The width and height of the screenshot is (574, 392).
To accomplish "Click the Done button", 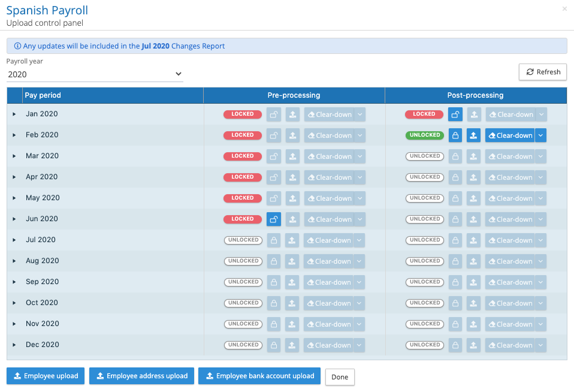I will pos(340,377).
